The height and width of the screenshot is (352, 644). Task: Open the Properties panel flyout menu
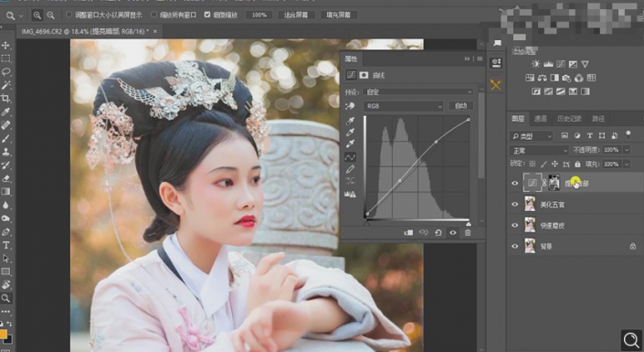480,59
